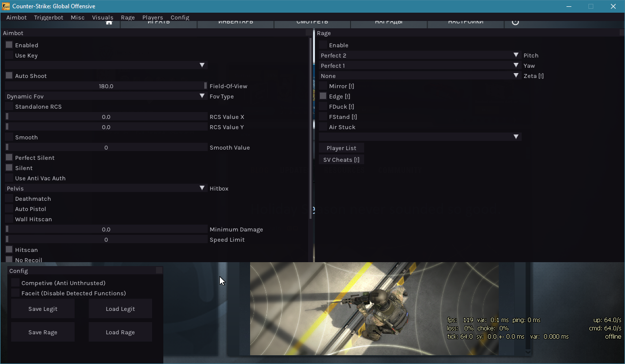
Task: Toggle the Use Key checkbox
Action: pos(9,55)
